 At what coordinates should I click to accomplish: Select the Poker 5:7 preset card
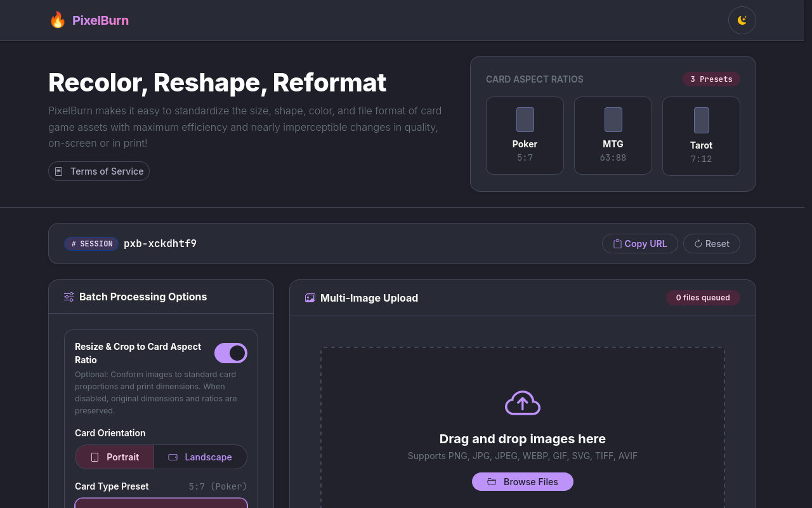tap(525, 135)
